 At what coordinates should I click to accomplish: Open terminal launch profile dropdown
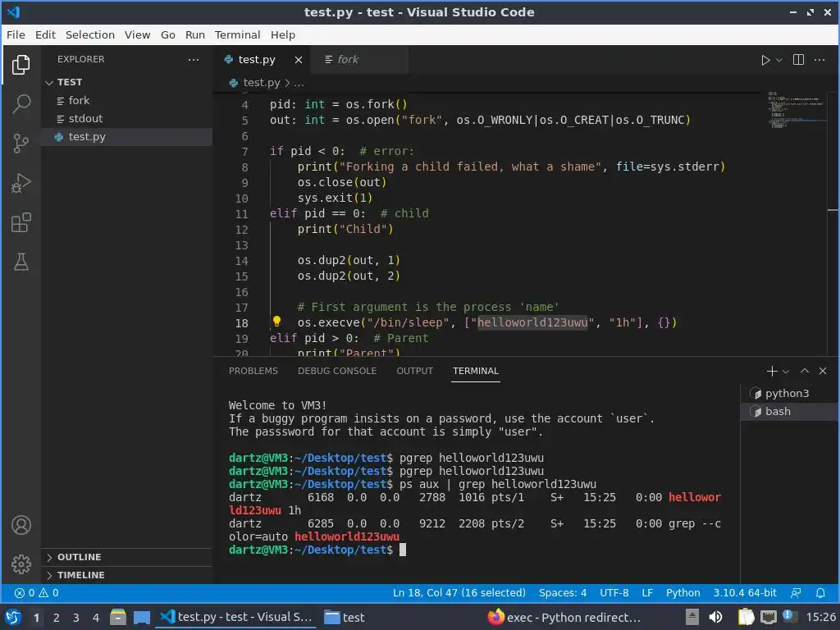click(x=786, y=372)
